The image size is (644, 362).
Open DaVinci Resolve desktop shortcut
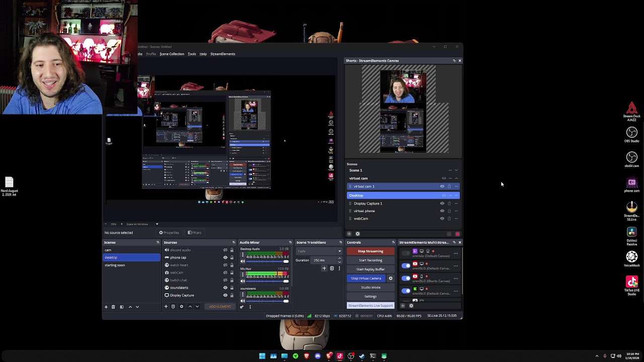632,235
